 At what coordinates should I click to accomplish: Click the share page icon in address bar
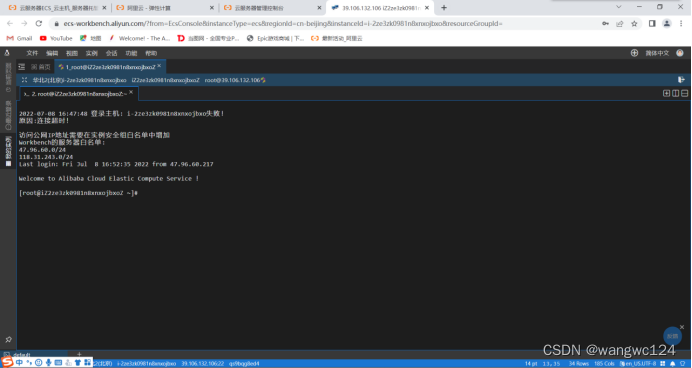[620, 23]
